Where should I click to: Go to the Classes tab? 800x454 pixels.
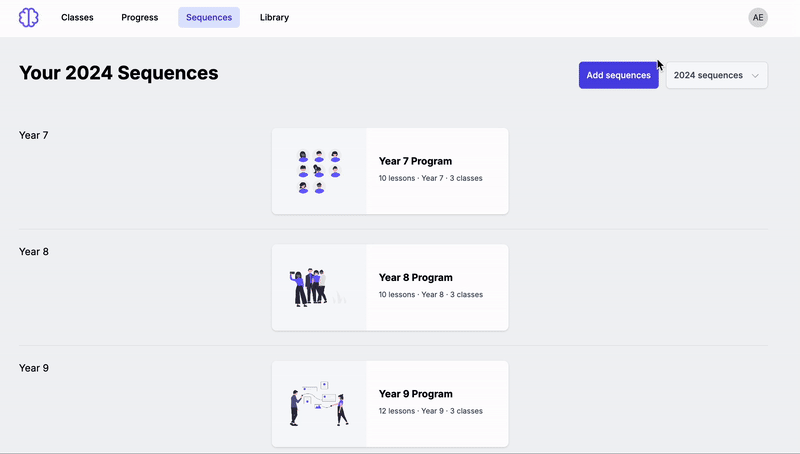pyautogui.click(x=77, y=17)
